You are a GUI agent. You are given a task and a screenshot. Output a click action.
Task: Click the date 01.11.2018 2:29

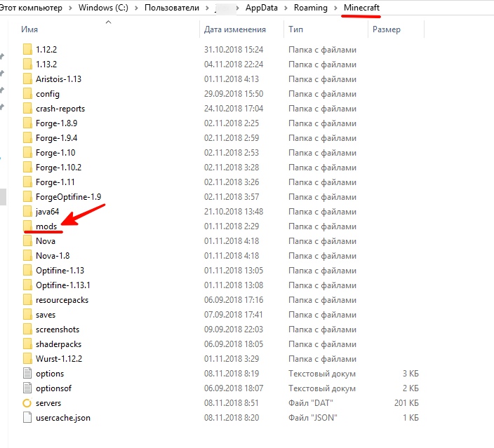pos(232,226)
